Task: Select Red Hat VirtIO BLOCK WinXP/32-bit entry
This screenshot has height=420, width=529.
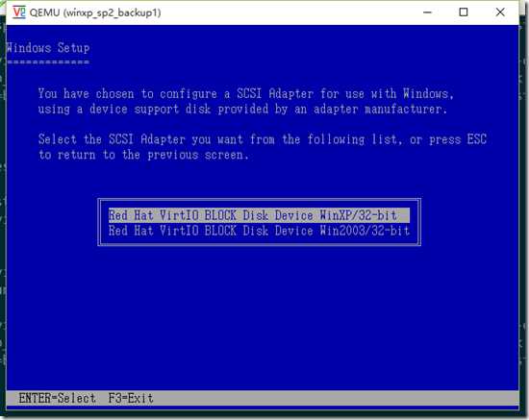Action: 259,215
